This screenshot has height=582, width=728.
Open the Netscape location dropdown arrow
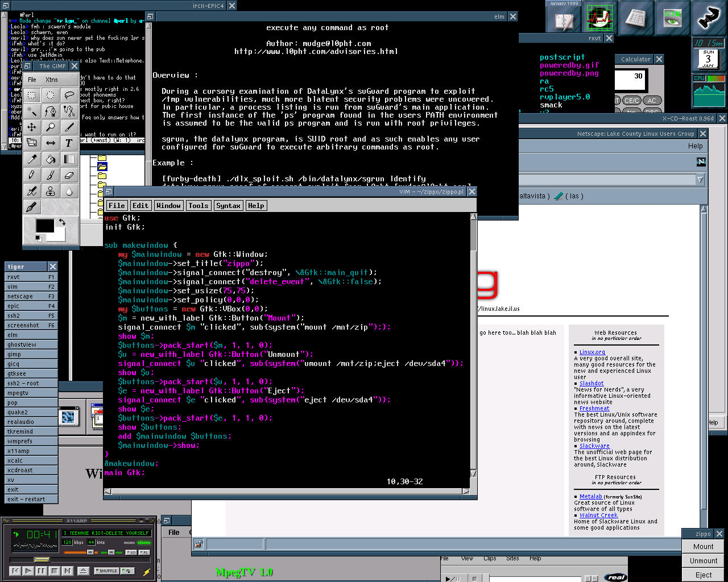(700, 180)
